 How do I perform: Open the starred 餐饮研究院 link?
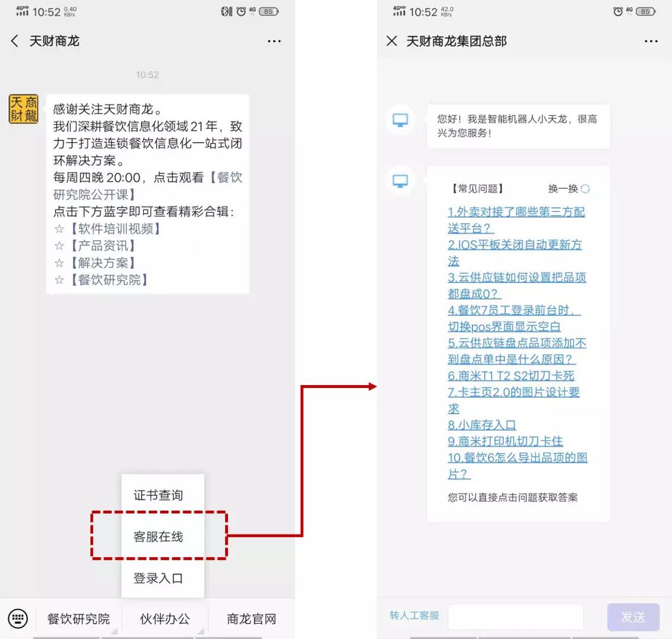click(x=109, y=280)
